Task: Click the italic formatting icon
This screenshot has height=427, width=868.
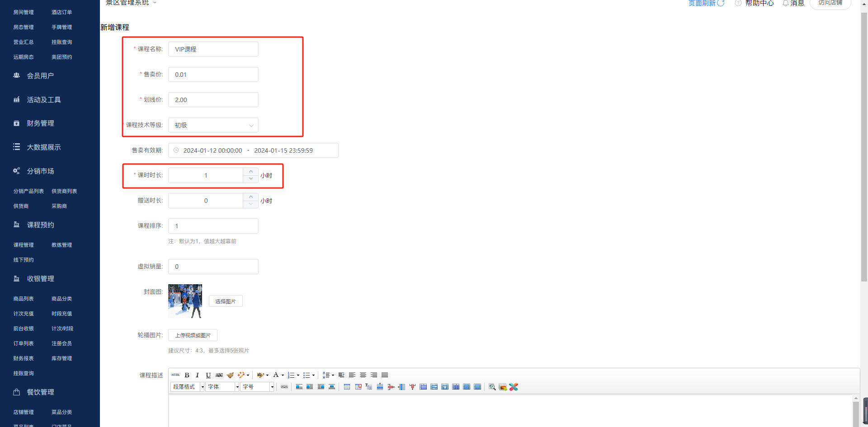Action: (197, 375)
